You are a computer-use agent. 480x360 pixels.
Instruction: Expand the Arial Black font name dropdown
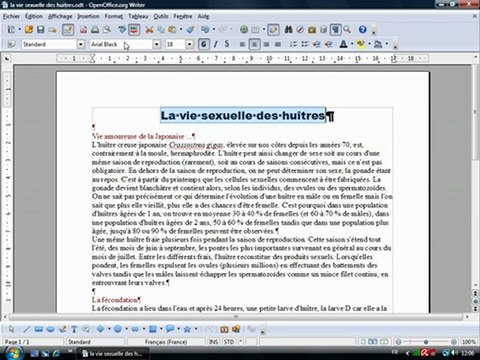(x=156, y=44)
